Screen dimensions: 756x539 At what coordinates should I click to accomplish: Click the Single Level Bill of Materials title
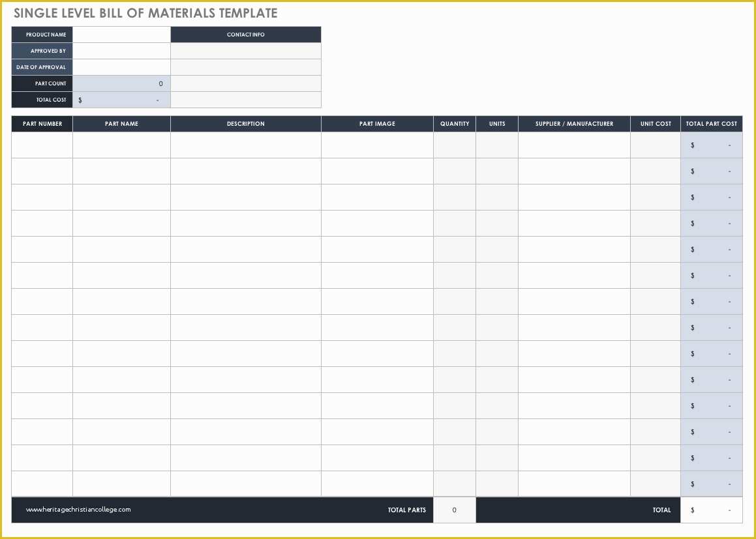(145, 13)
